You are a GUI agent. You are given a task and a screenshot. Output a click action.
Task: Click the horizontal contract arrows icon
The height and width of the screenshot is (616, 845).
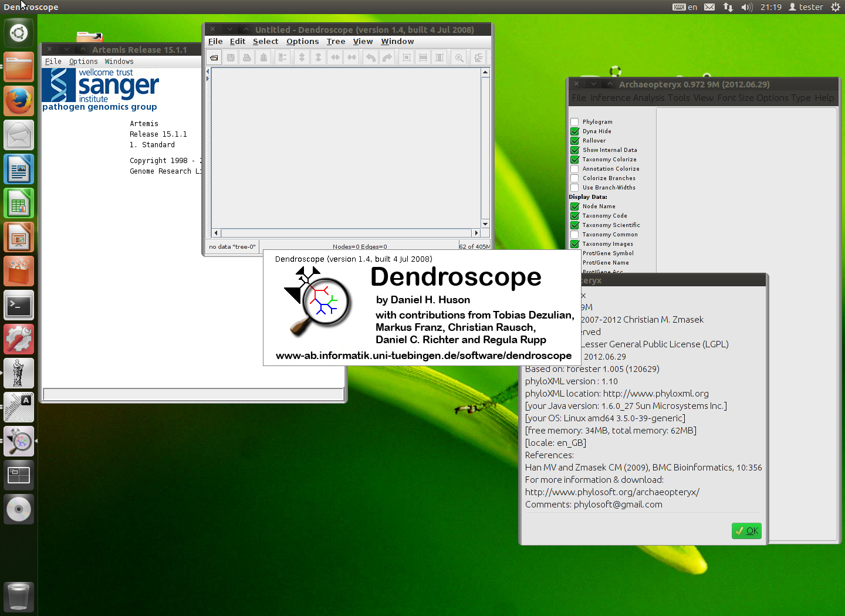(351, 57)
